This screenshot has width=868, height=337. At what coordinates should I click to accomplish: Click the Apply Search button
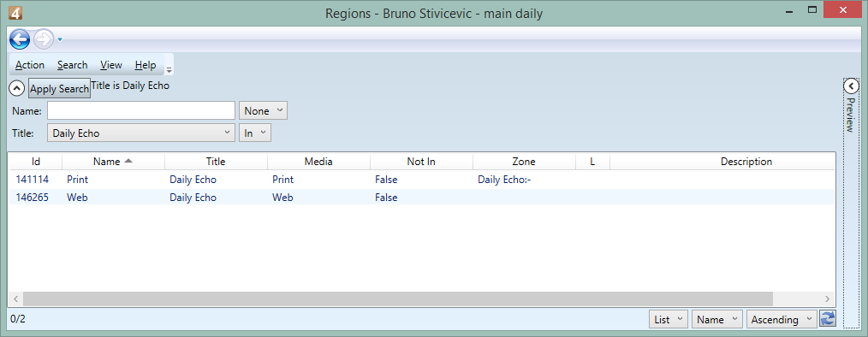59,89
